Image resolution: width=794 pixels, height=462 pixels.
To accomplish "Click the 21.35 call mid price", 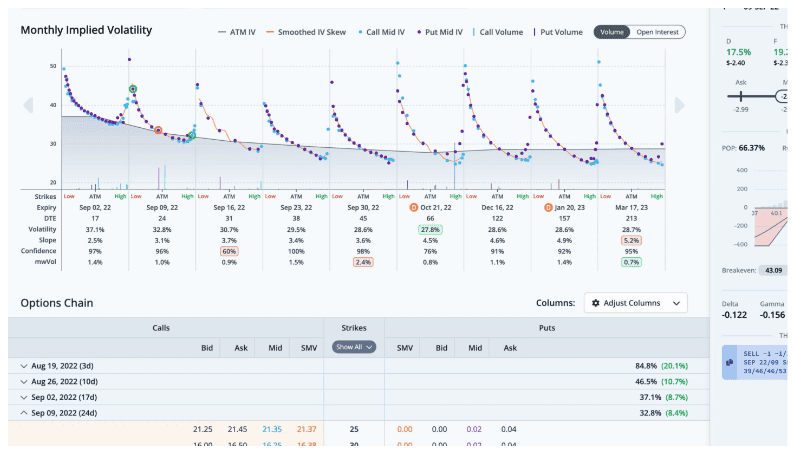I will tap(272, 429).
